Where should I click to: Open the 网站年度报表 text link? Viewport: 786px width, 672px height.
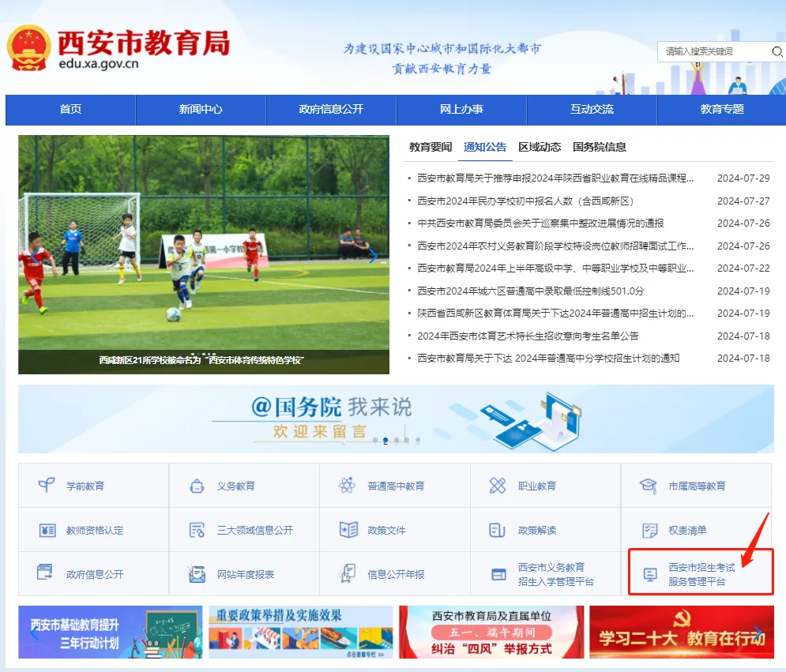click(245, 574)
